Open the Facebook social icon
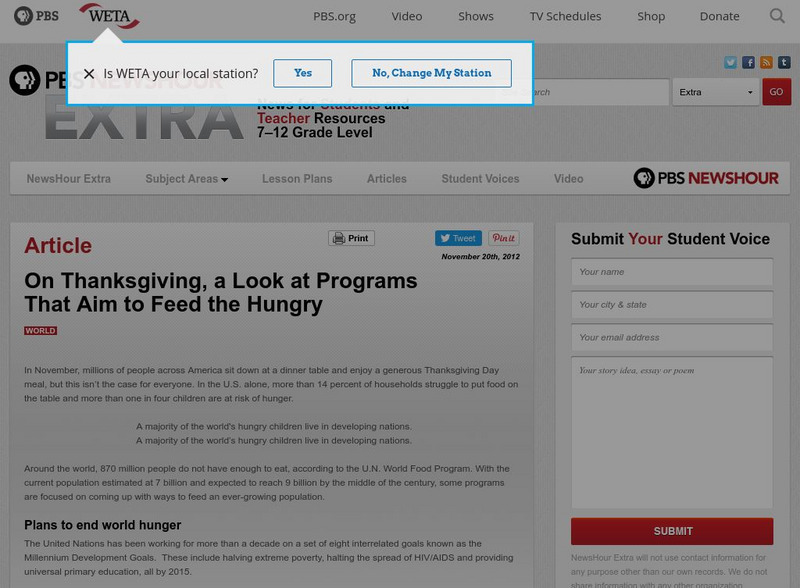Image resolution: width=800 pixels, height=588 pixels. click(x=748, y=62)
